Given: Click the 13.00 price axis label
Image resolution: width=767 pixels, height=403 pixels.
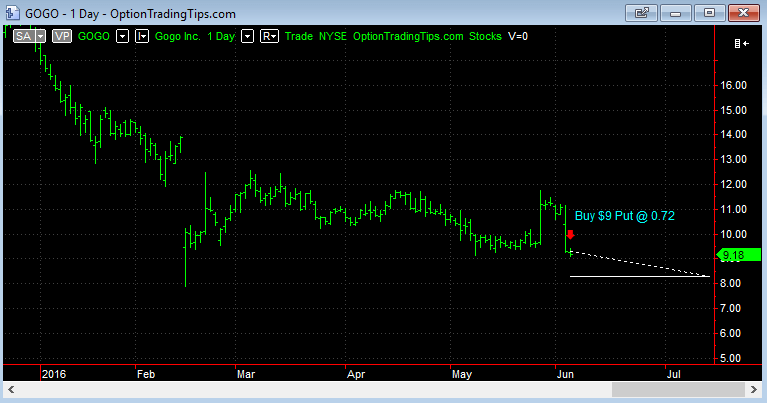Looking at the screenshot, I should click(733, 159).
